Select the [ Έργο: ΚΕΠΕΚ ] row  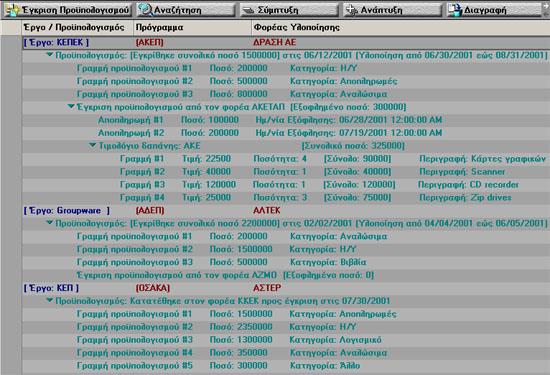[286, 42]
